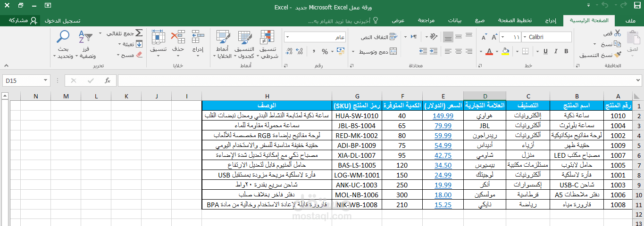Toggle Underline formatting (U)
The image size is (644, 226).
pyautogui.click(x=545, y=51)
